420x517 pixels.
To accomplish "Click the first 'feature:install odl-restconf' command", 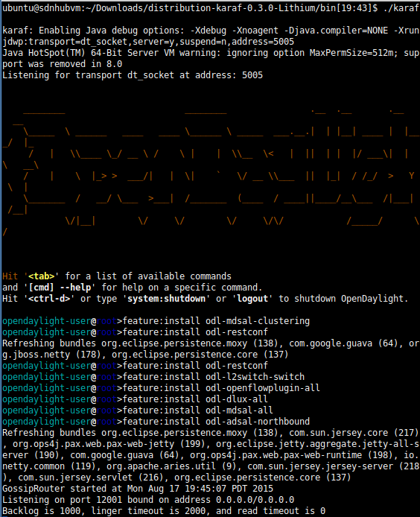I will [x=195, y=332].
